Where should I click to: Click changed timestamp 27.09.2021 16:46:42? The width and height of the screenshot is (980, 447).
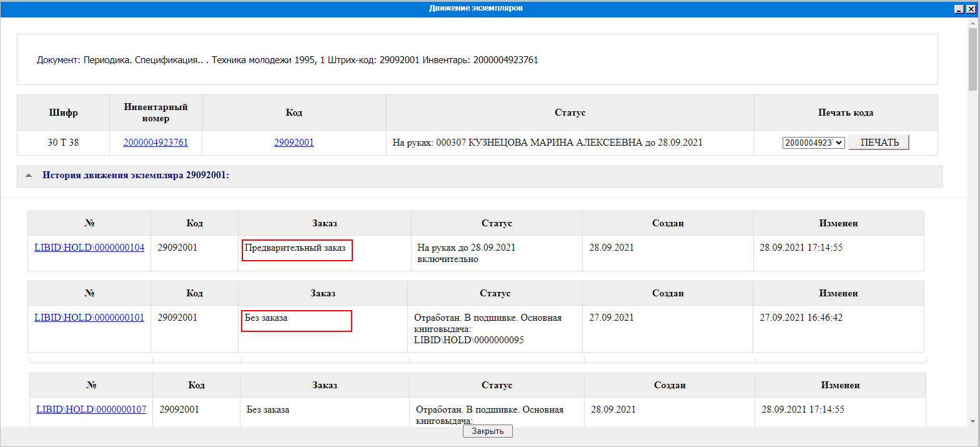point(801,318)
